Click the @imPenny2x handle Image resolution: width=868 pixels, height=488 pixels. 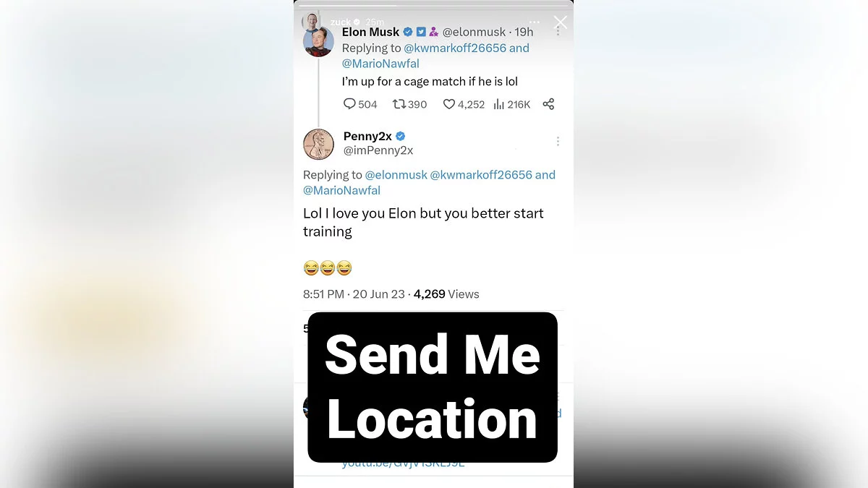coord(378,150)
